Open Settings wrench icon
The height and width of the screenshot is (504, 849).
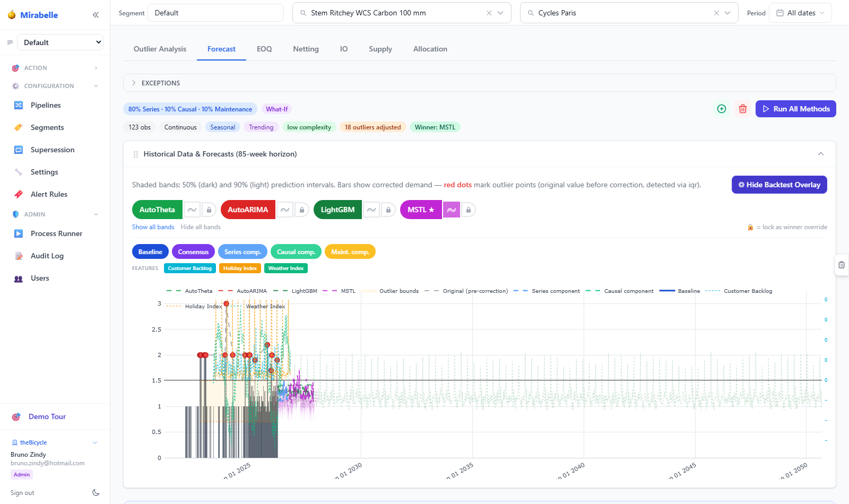point(19,172)
